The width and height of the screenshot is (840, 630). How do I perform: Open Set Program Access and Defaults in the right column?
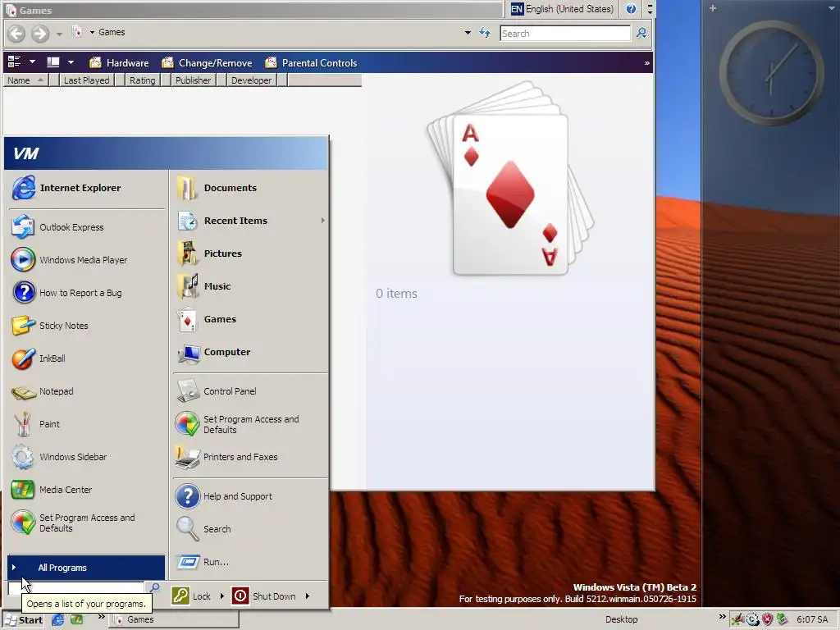(250, 424)
